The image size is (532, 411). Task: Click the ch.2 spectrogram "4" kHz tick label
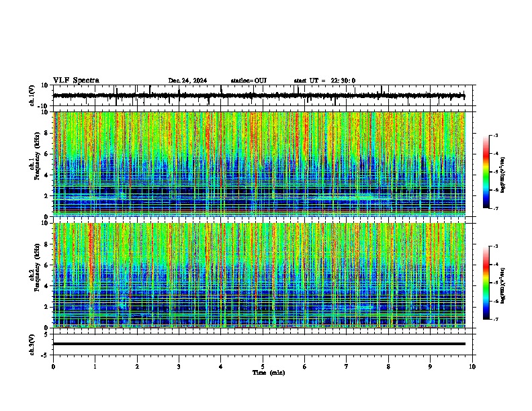(x=46, y=286)
